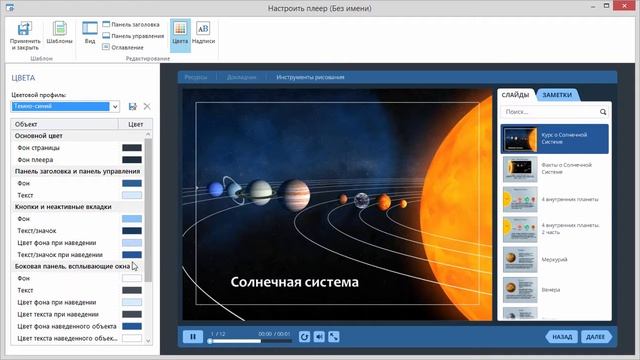The height and width of the screenshot is (360, 640).
Task: Click Цвет фона при наведении swatch under Кнопки
Action: pos(132,243)
